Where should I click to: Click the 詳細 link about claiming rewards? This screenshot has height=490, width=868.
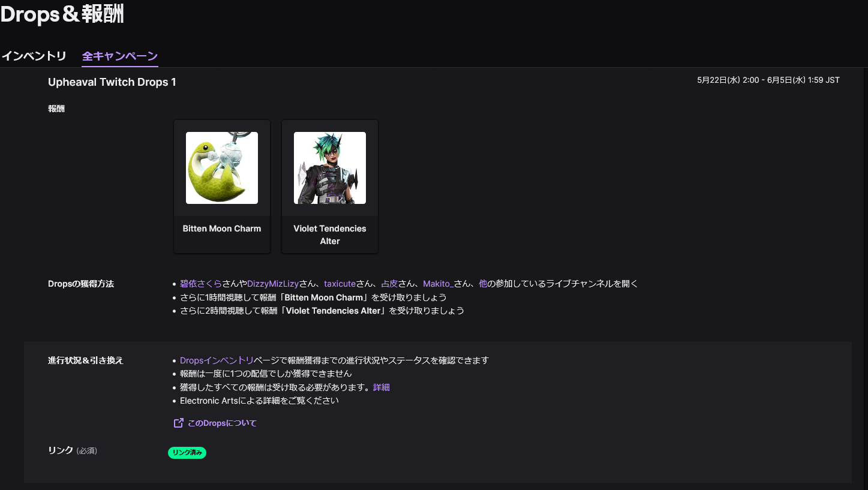tap(382, 387)
